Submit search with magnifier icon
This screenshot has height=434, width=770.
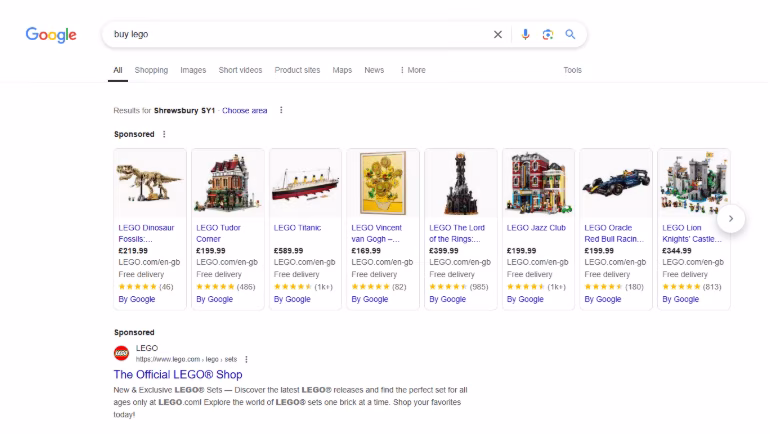click(x=570, y=34)
